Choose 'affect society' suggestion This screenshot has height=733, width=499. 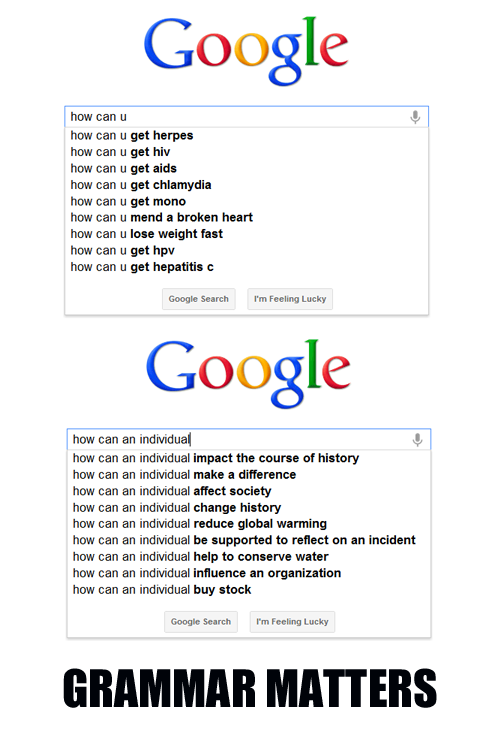[249, 491]
